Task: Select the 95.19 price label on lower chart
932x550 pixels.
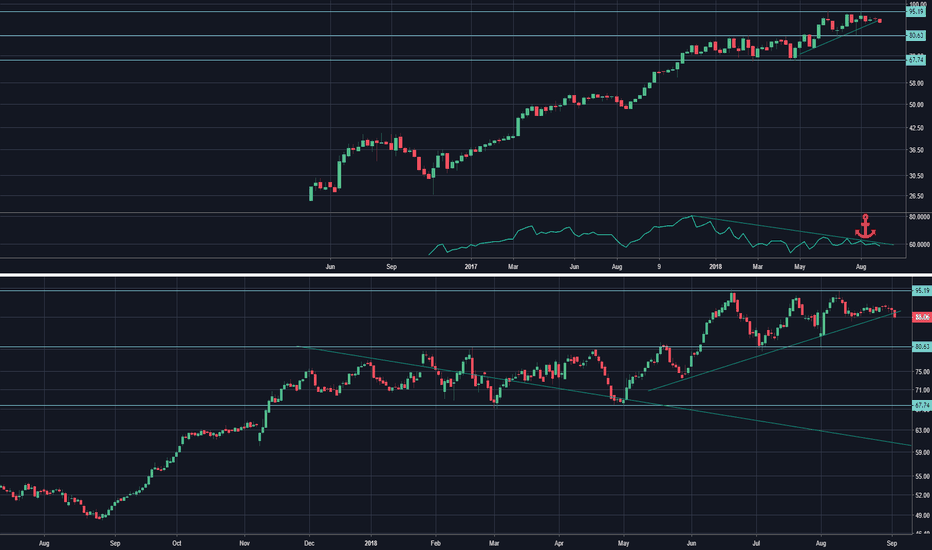Action: [x=922, y=291]
